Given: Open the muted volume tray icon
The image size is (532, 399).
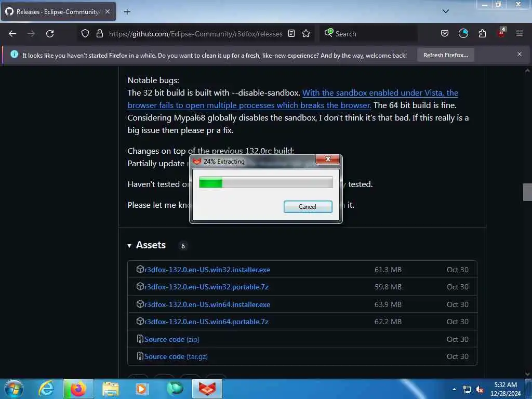Looking at the screenshot, I should (480, 390).
